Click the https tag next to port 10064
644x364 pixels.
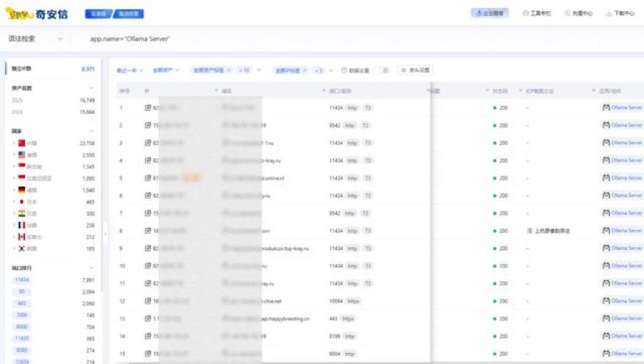point(353,301)
